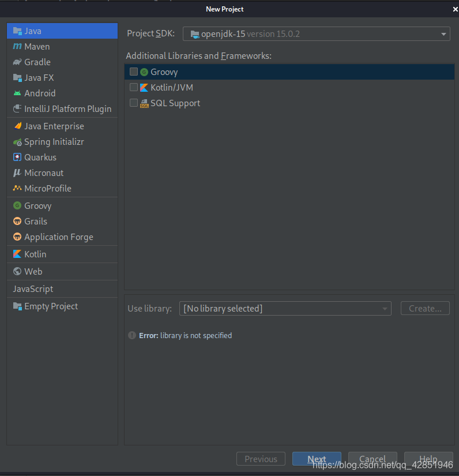This screenshot has height=476, width=459.
Task: Select Empty Project in the list
Action: click(x=51, y=306)
